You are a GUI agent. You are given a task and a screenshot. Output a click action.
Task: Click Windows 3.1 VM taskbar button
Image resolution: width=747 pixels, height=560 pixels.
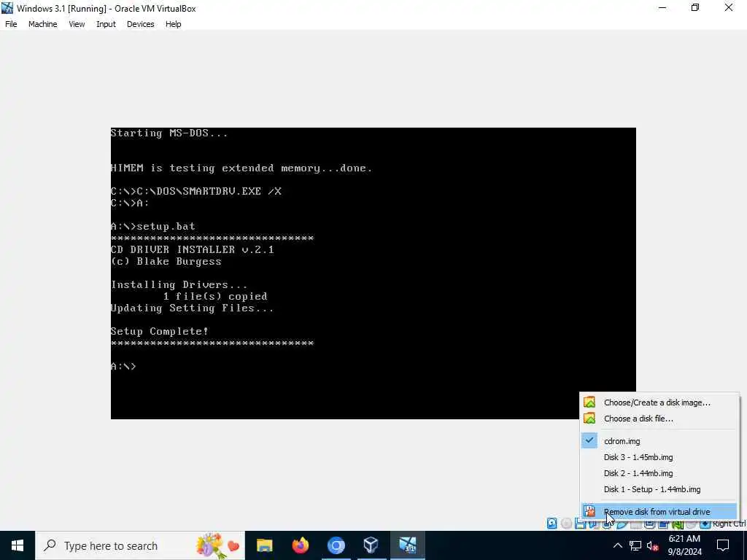click(407, 545)
